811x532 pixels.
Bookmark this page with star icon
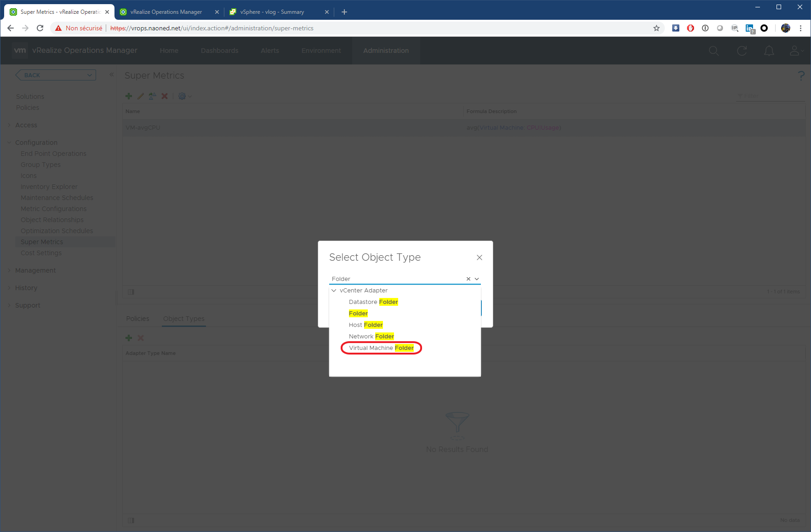point(657,29)
